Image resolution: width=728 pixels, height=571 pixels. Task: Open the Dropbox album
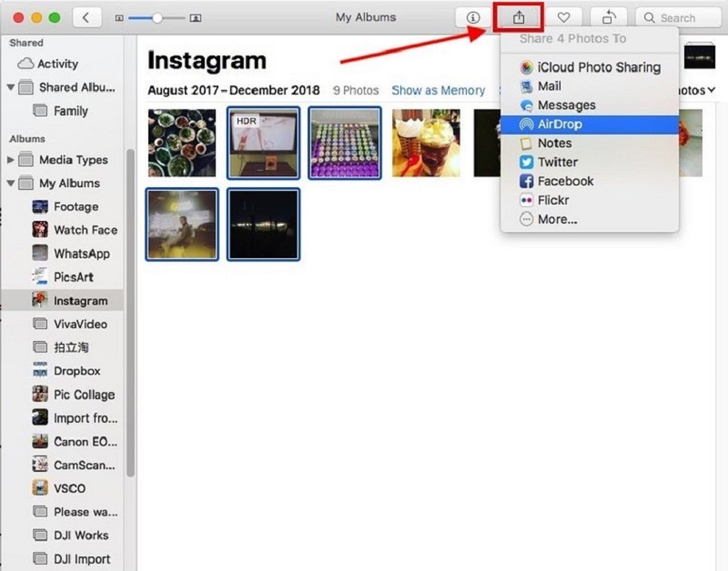[x=76, y=371]
